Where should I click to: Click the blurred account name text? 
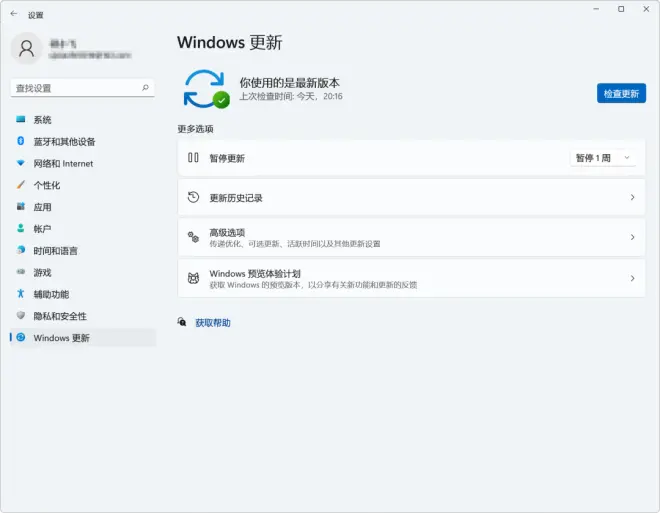point(63,43)
